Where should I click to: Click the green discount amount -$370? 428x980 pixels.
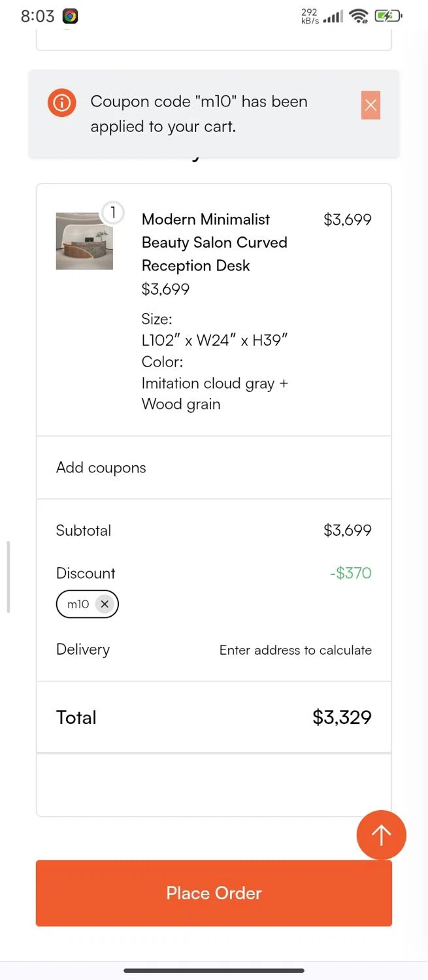(x=351, y=573)
